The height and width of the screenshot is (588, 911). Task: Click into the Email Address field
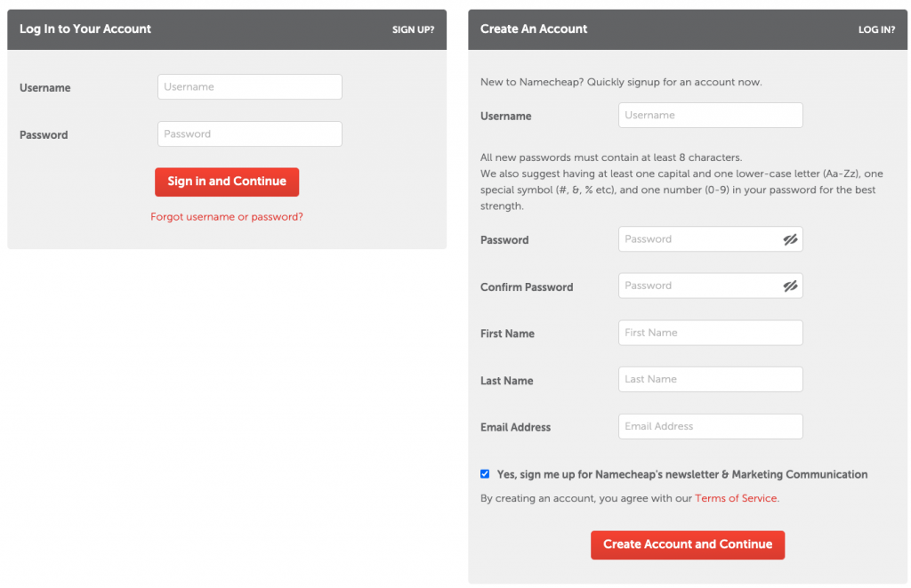pyautogui.click(x=710, y=427)
